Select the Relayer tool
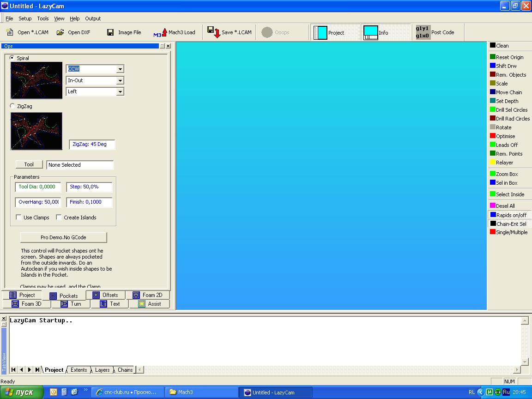Viewport: 532px width, 399px height. coord(502,163)
